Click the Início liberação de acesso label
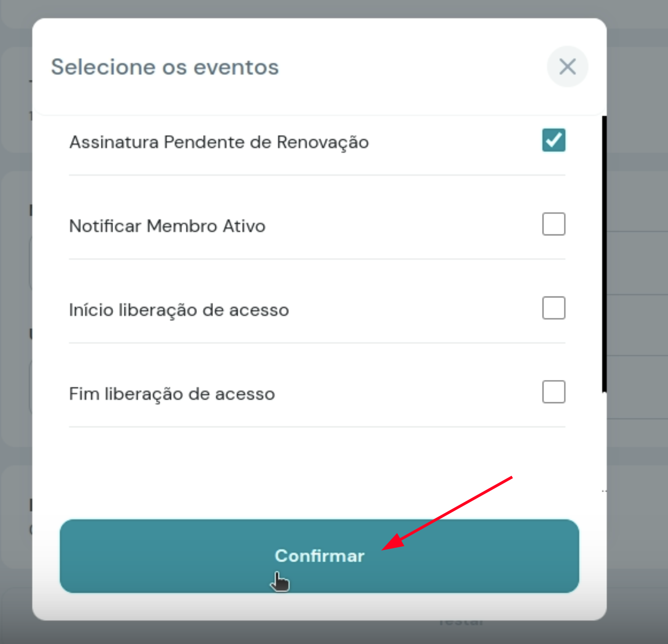 pyautogui.click(x=179, y=310)
